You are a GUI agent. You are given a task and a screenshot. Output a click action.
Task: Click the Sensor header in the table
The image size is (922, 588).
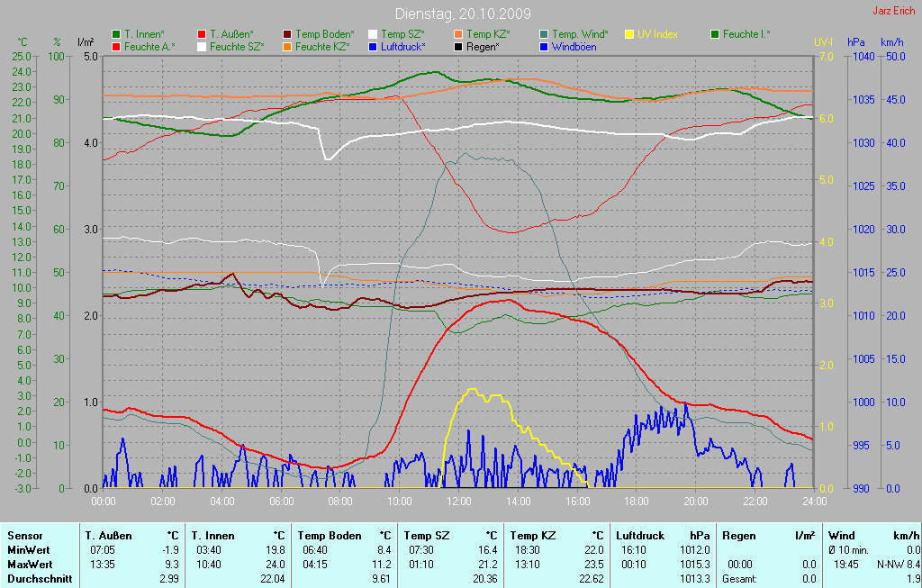click(x=25, y=536)
